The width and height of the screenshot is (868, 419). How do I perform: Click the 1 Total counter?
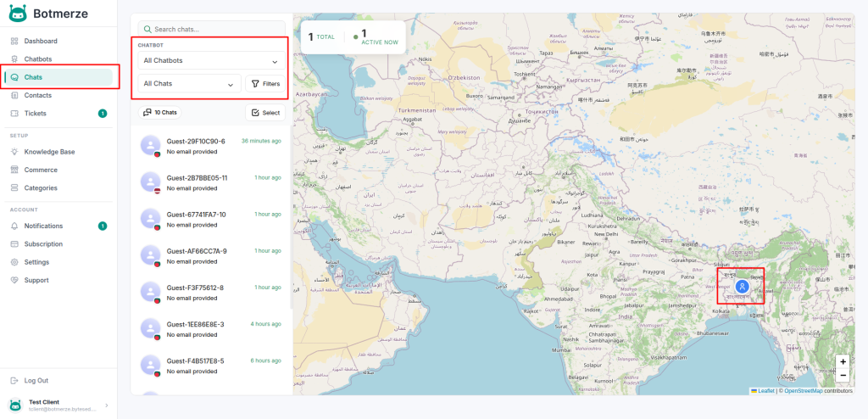[321, 37]
